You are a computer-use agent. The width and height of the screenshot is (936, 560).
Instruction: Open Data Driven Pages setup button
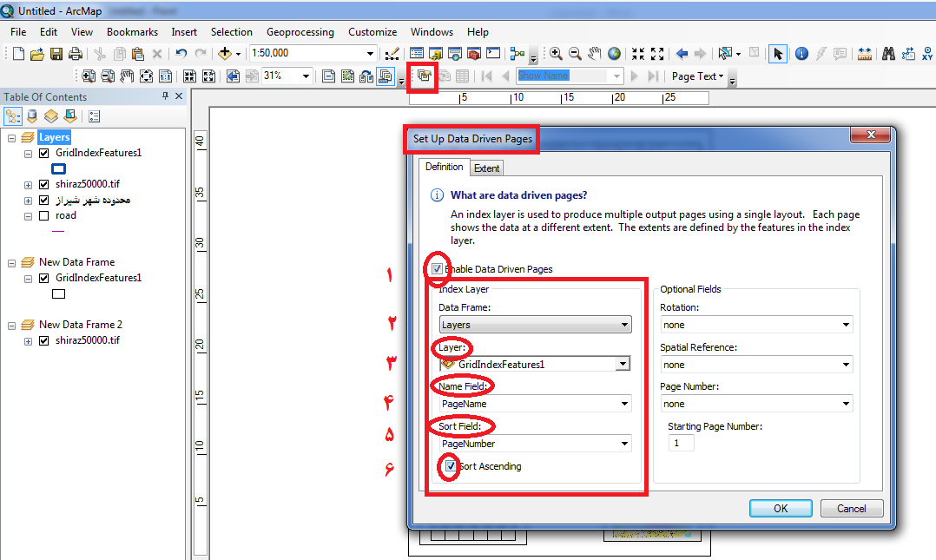tap(424, 76)
